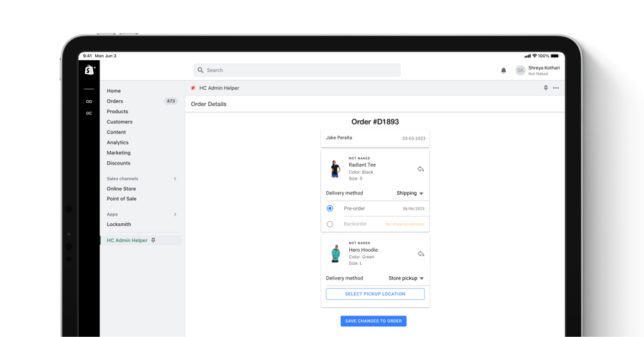Viewport: 644px width, 337px height.
Task: Click the pin icon beside HC Admin Helper sidebar
Action: 153,240
